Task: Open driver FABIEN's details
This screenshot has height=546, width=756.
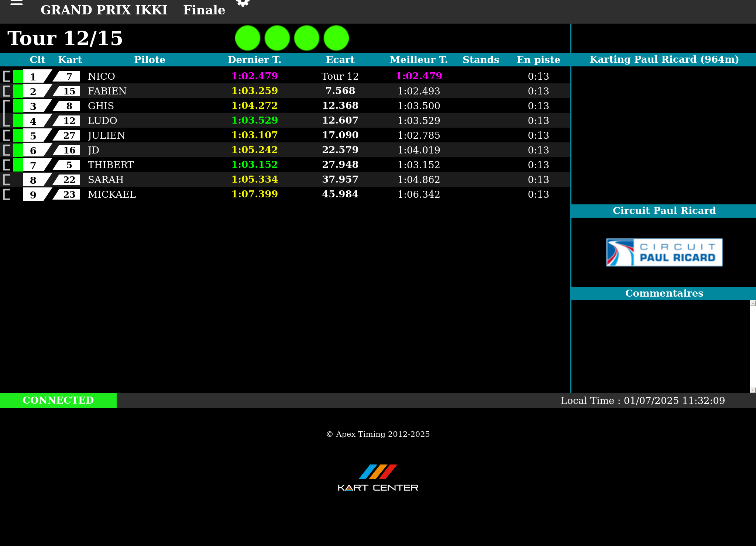Action: tap(107, 91)
